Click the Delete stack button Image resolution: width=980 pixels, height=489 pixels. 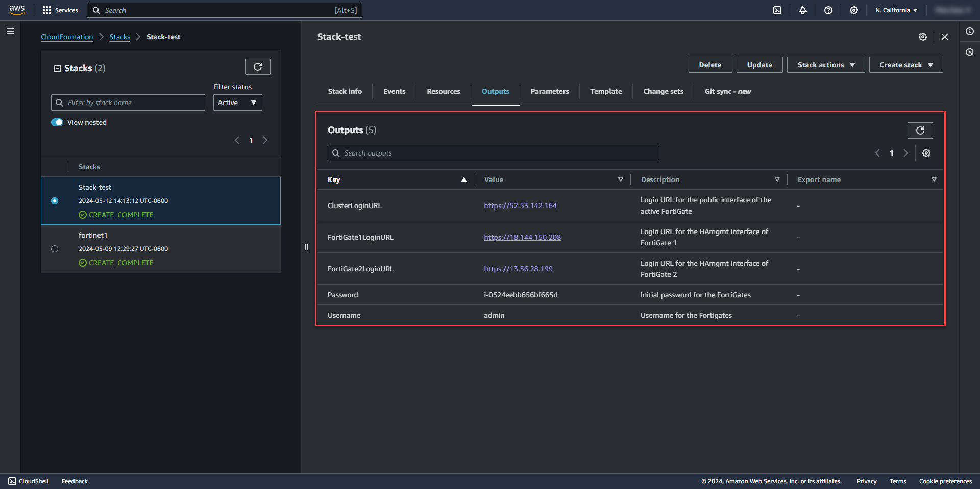(x=710, y=65)
